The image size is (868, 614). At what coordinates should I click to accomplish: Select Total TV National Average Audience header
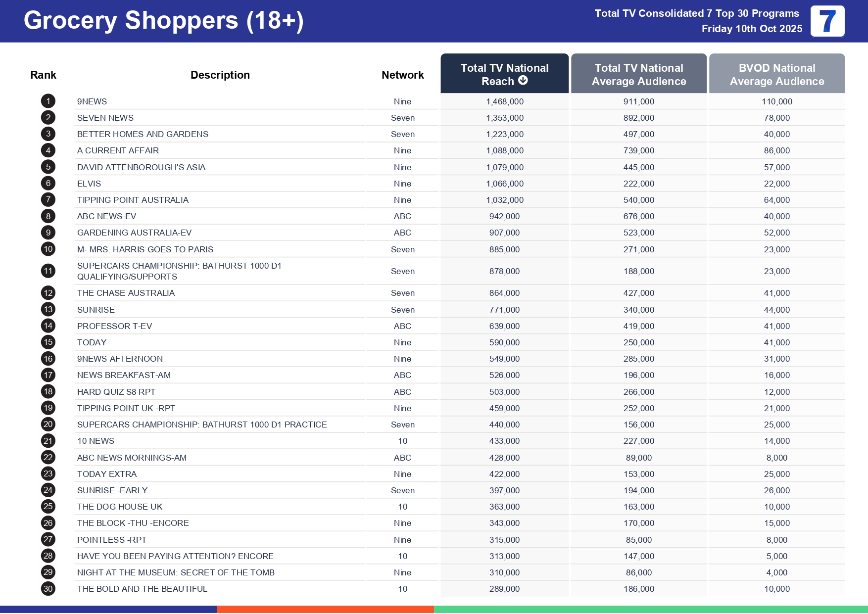pos(638,74)
